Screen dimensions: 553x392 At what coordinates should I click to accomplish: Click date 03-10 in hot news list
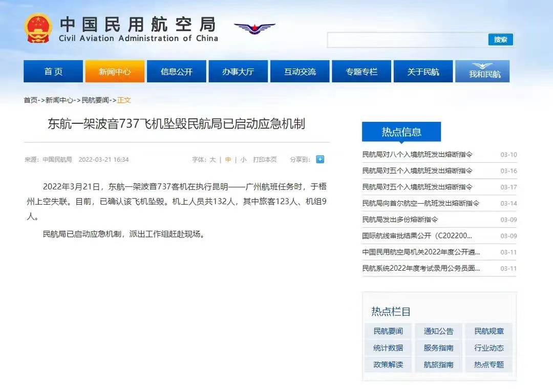[508, 155]
